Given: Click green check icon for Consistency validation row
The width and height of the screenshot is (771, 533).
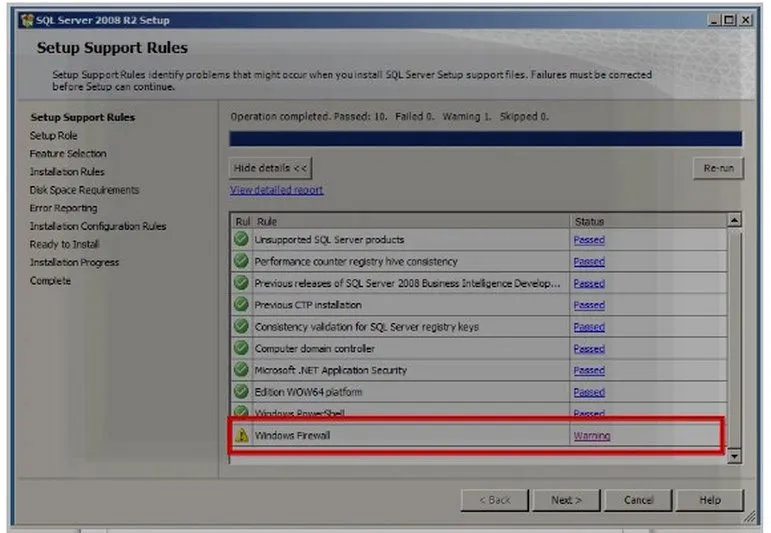Looking at the screenshot, I should pyautogui.click(x=241, y=326).
